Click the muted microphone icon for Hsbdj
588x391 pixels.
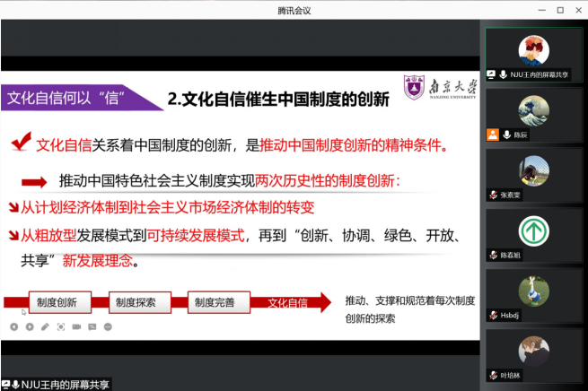(492, 315)
